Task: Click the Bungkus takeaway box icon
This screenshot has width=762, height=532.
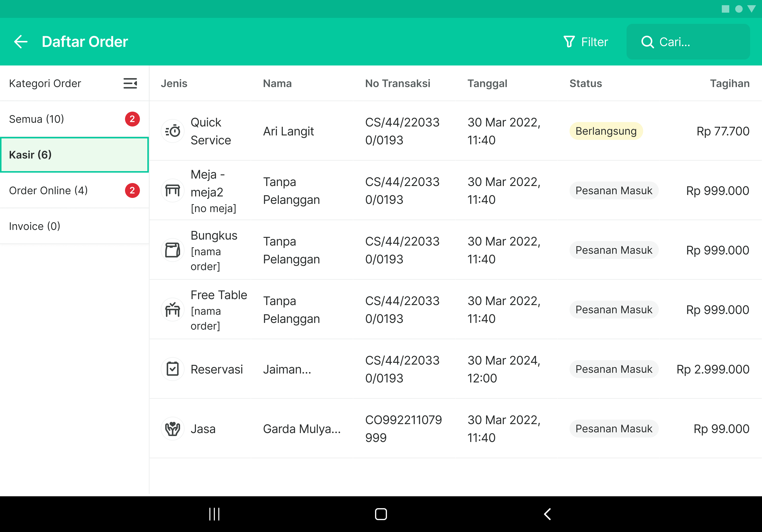Action: click(x=173, y=250)
